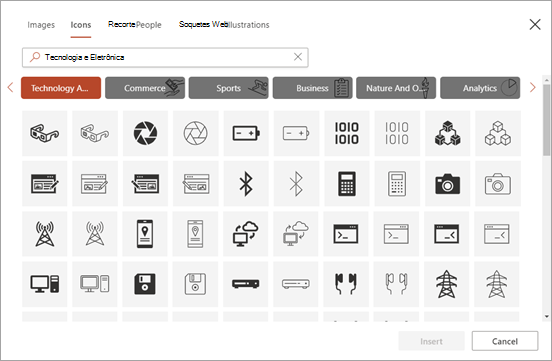This screenshot has height=361, width=552.
Task: Switch to the Images tab
Action: [41, 25]
